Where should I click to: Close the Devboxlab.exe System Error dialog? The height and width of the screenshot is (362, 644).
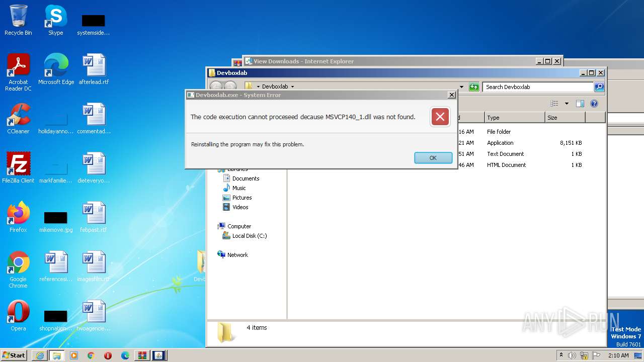coord(451,95)
